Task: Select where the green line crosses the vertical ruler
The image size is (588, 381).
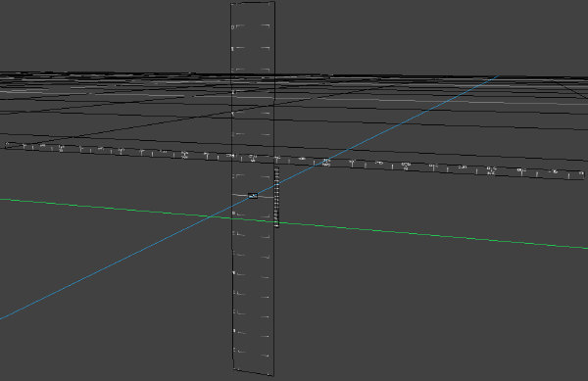Action: click(x=254, y=220)
